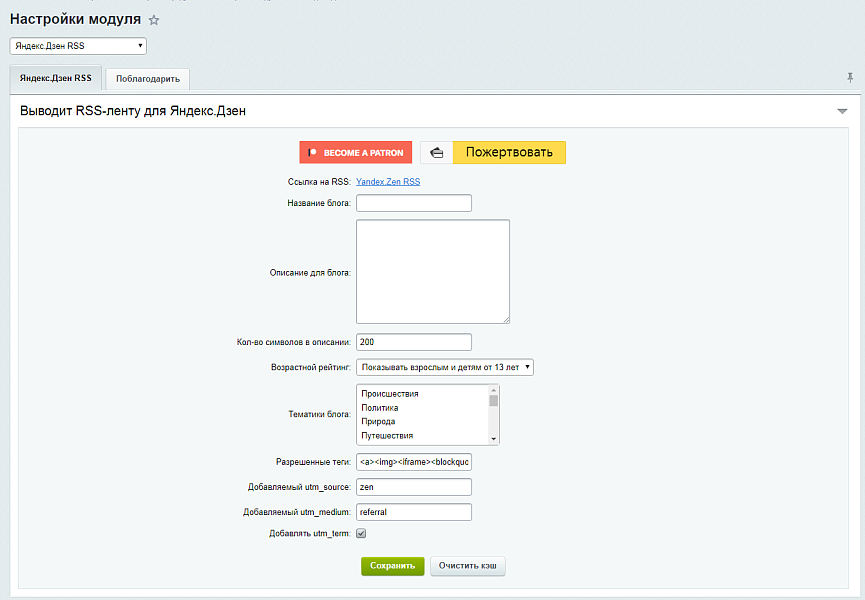Click the Patreon logo on Become a Patron
The width and height of the screenshot is (865, 600).
313,153
